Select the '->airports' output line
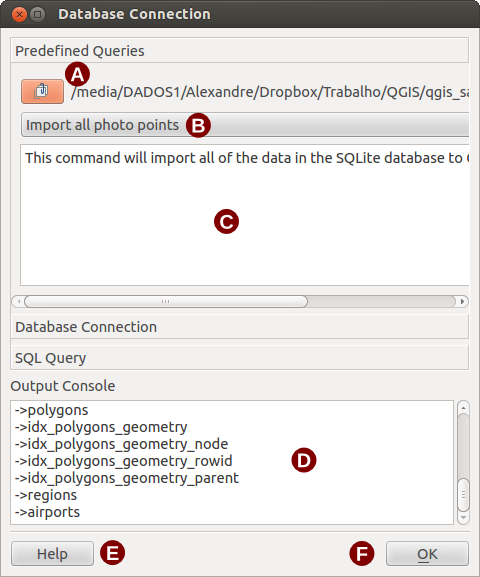The height and width of the screenshot is (577, 480). coord(47,512)
